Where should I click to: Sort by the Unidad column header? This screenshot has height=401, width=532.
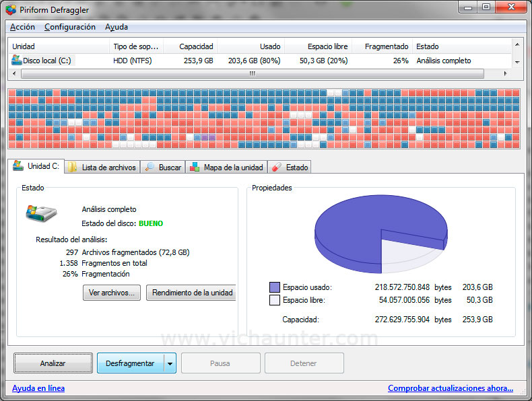[59, 46]
